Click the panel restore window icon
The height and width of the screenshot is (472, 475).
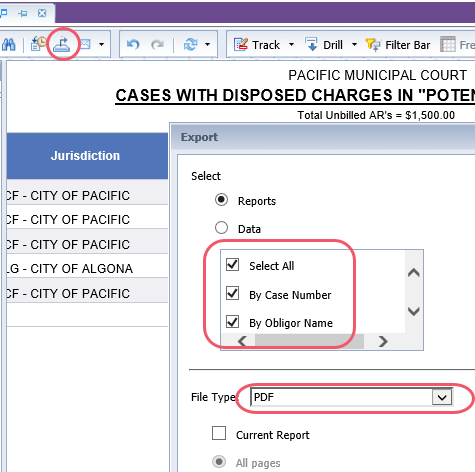coord(4,13)
